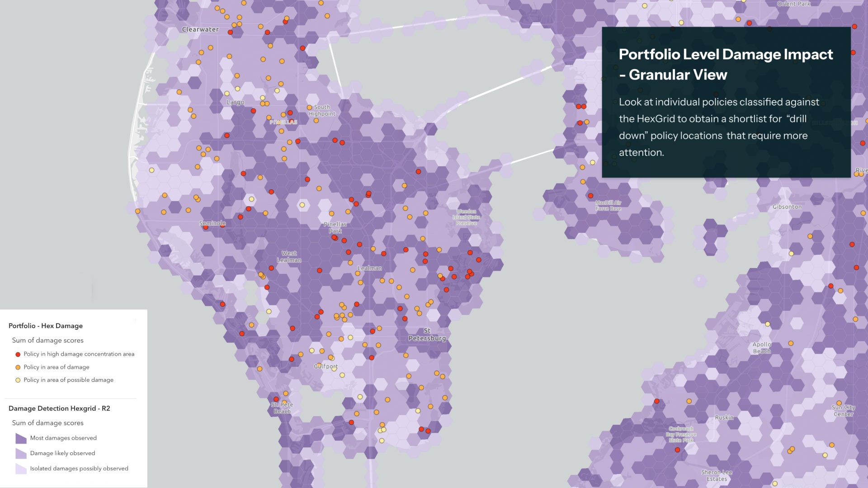Click the red policy marker above MacDill Air Force Base
The height and width of the screenshot is (488, 868).
[x=590, y=196]
